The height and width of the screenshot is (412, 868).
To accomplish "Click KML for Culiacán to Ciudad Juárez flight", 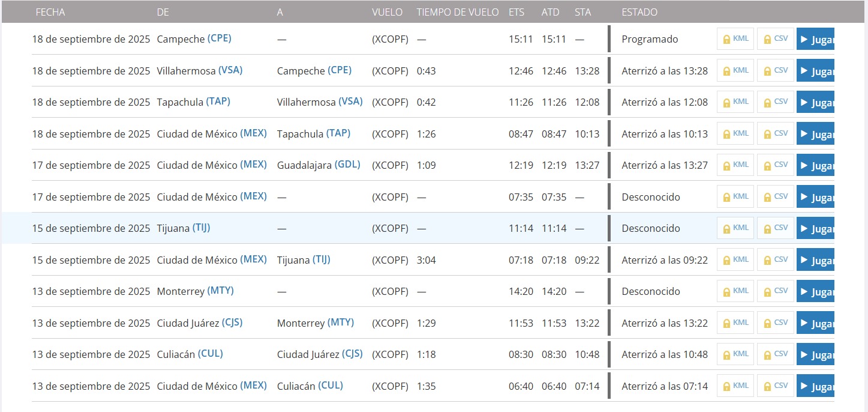I will click(x=735, y=354).
